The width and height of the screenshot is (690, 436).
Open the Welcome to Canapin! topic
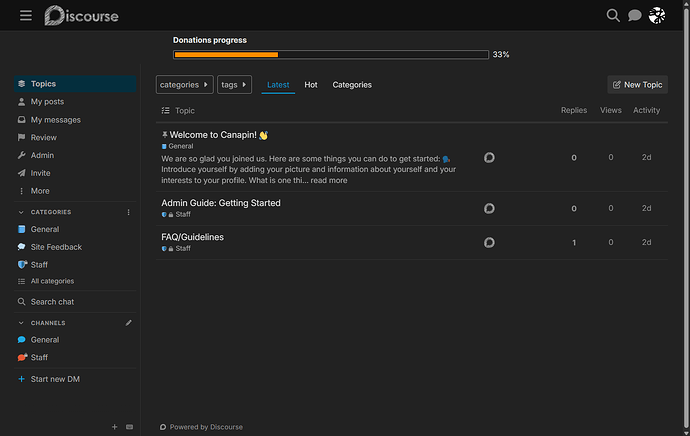click(213, 135)
